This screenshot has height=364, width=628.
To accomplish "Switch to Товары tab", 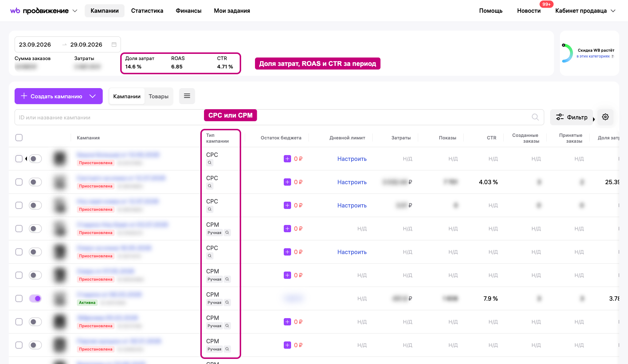I will click(158, 96).
